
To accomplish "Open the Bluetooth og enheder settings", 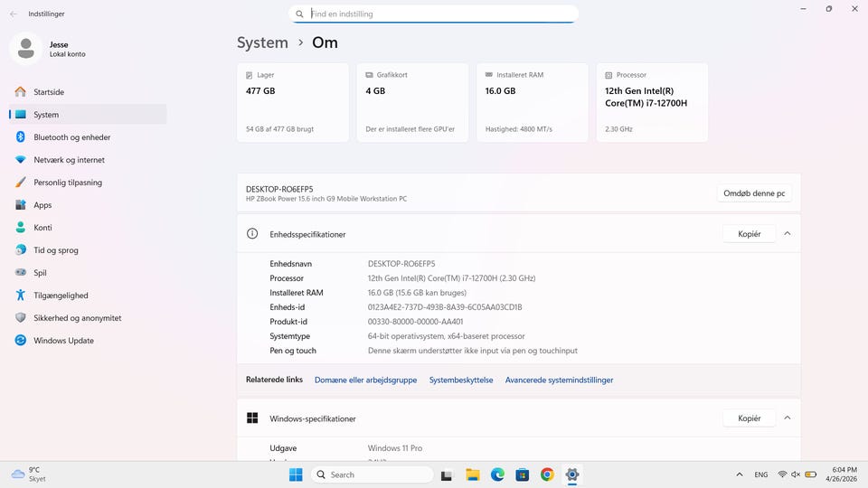I will [x=71, y=137].
